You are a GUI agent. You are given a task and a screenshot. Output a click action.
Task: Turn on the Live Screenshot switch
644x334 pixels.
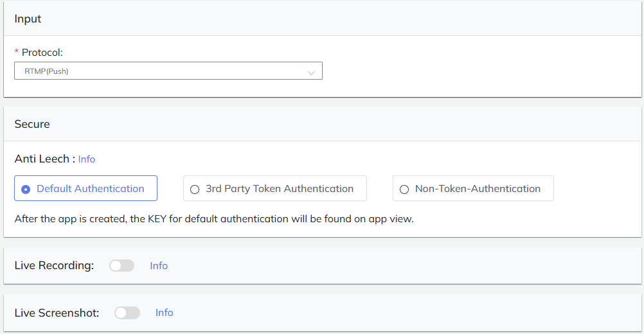pos(127,313)
